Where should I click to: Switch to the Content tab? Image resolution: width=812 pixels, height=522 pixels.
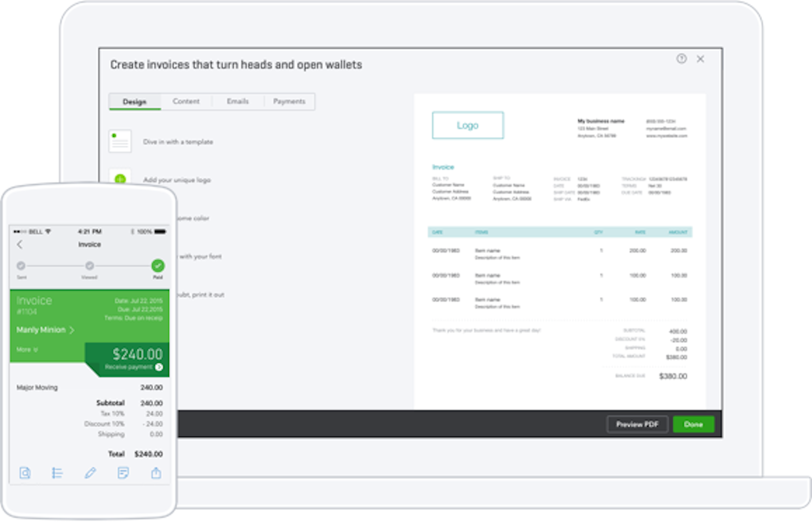pos(186,101)
